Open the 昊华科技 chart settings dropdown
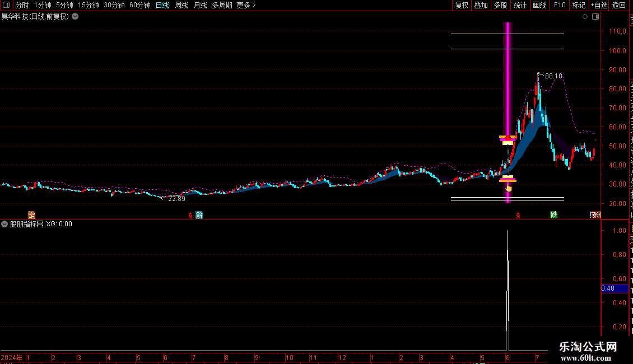The image size is (633, 364). pyautogui.click(x=75, y=17)
